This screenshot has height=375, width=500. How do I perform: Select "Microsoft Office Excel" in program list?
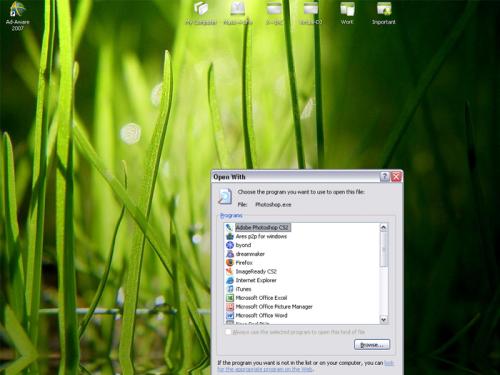(261, 298)
